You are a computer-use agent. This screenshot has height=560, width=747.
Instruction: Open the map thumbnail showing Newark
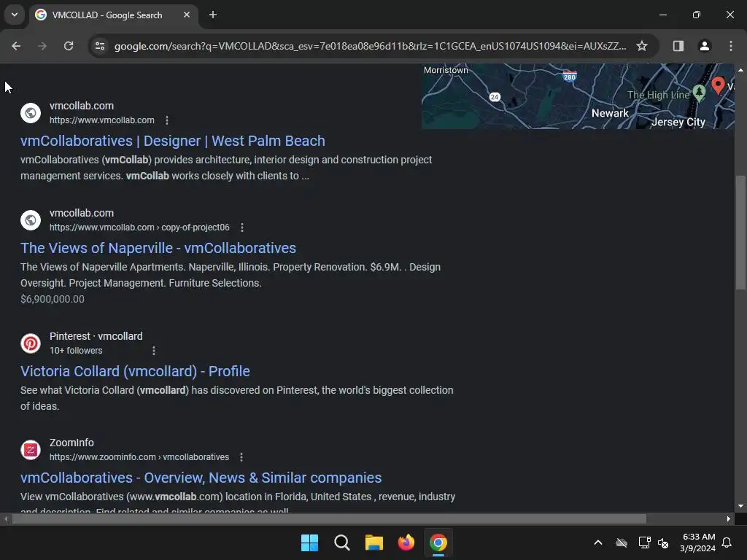pyautogui.click(x=578, y=96)
